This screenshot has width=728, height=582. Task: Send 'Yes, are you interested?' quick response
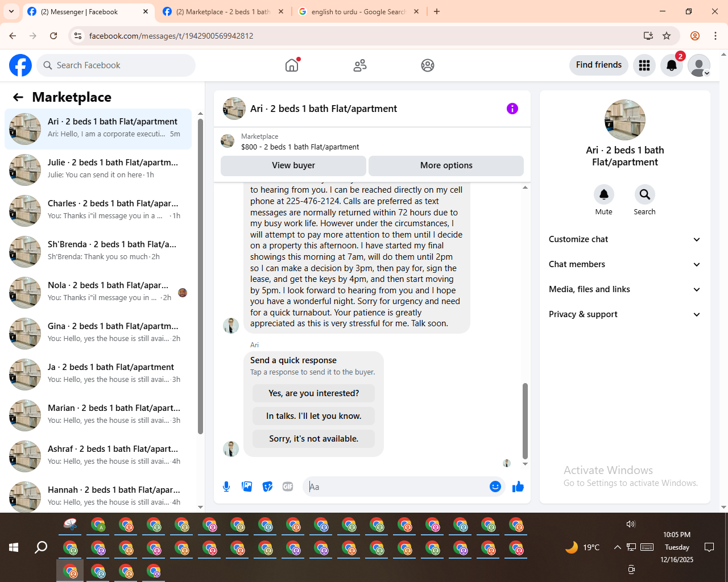pyautogui.click(x=314, y=393)
